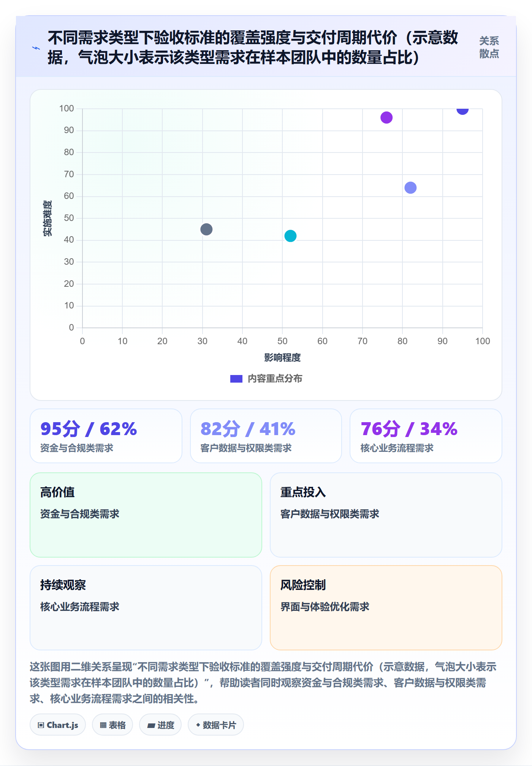This screenshot has height=766, width=532.
Task: Click the 实施难度 y-axis title
Action: (x=47, y=218)
